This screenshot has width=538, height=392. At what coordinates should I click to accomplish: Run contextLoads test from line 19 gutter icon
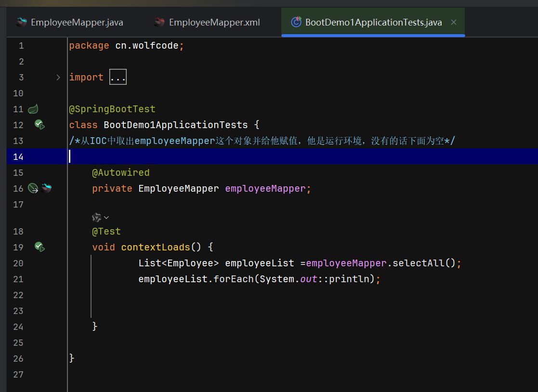coord(40,247)
